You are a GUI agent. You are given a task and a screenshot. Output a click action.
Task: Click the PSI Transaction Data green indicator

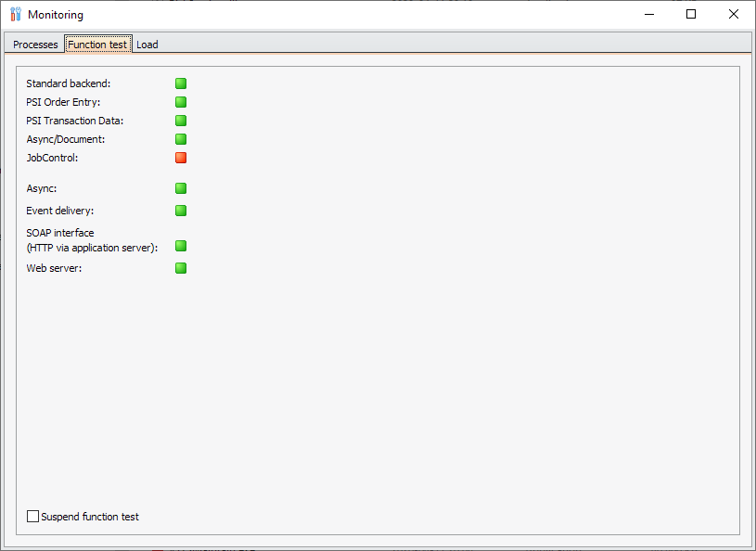click(181, 121)
